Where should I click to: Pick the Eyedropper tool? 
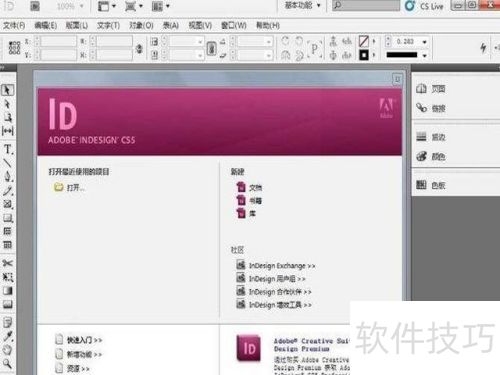coord(7,336)
